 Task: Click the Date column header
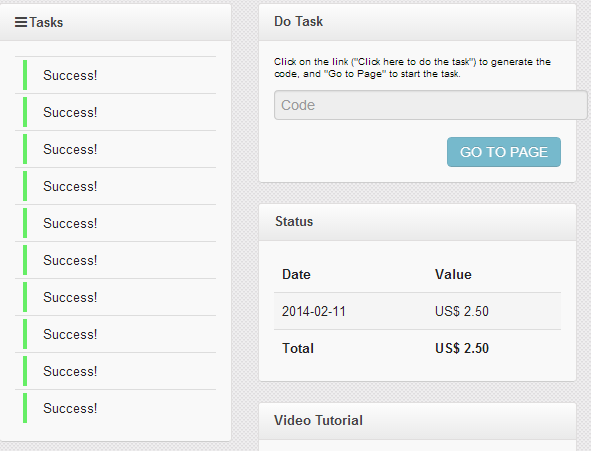coord(296,274)
